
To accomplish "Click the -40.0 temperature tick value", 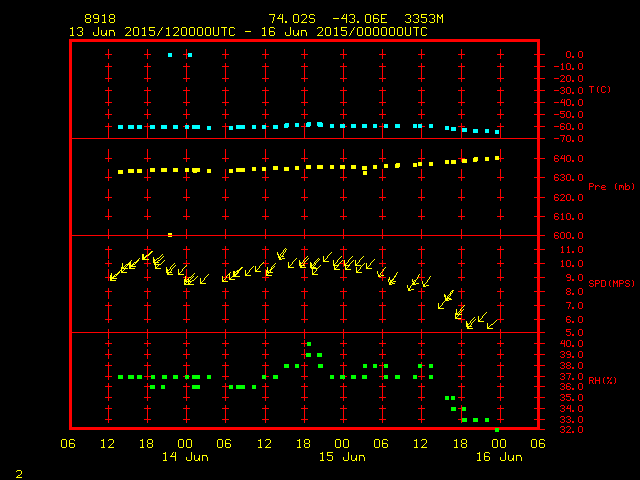I will pyautogui.click(x=569, y=102).
